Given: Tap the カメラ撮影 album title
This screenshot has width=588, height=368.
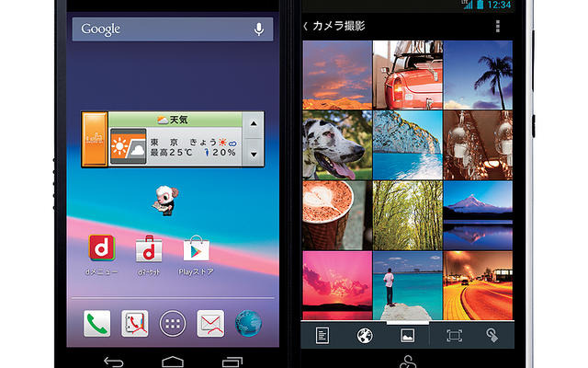Looking at the screenshot, I should [339, 26].
